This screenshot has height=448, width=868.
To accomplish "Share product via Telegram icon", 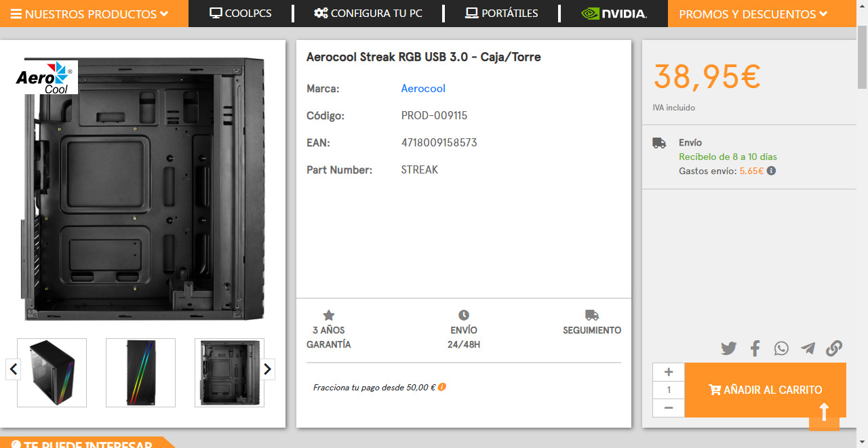I will [808, 348].
